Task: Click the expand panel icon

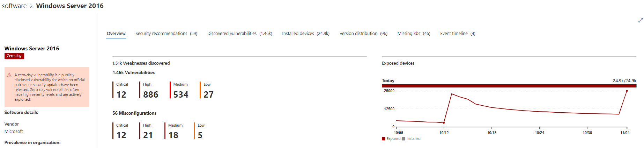Action: point(640,20)
